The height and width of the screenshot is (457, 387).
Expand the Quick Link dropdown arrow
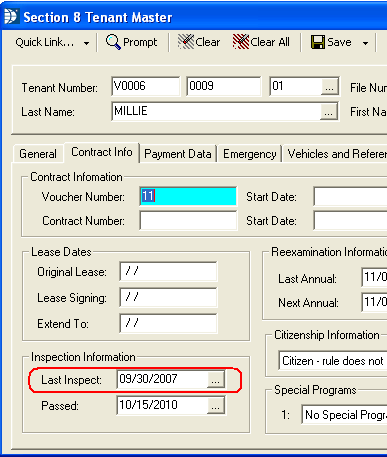[x=86, y=43]
